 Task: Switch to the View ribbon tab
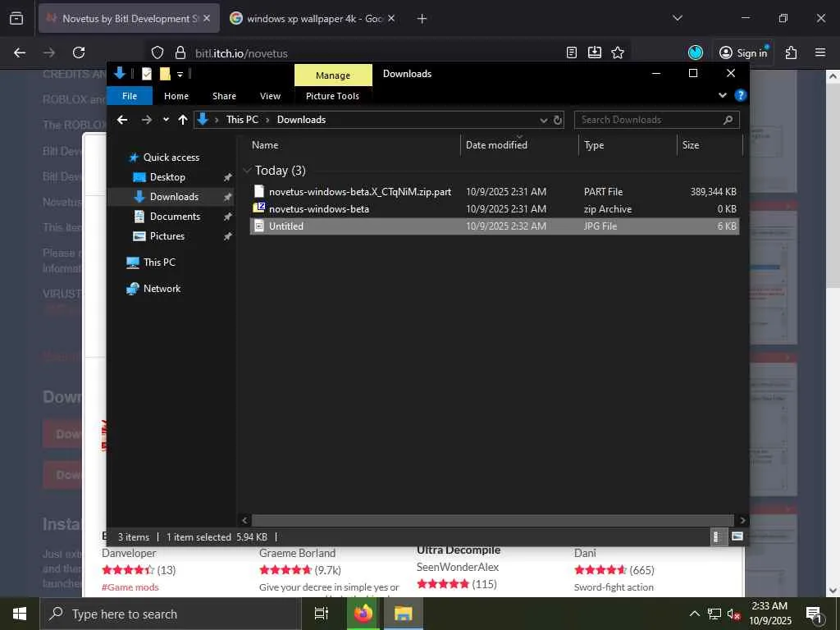pos(270,96)
